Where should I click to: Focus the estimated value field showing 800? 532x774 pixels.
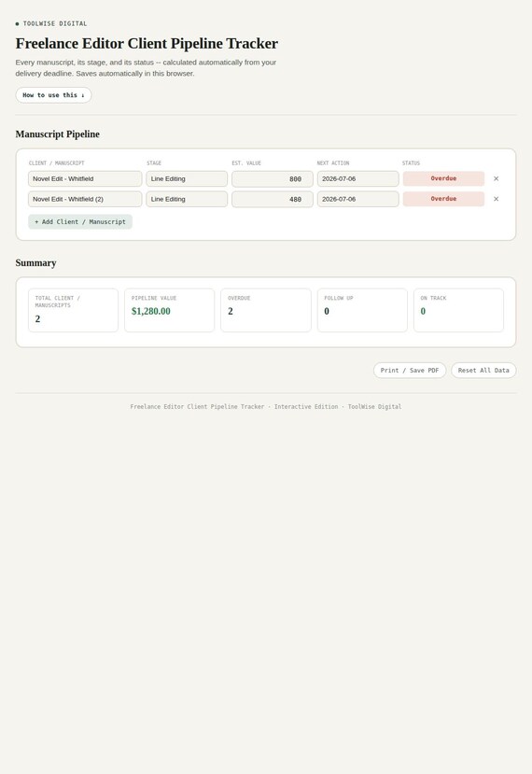(273, 178)
